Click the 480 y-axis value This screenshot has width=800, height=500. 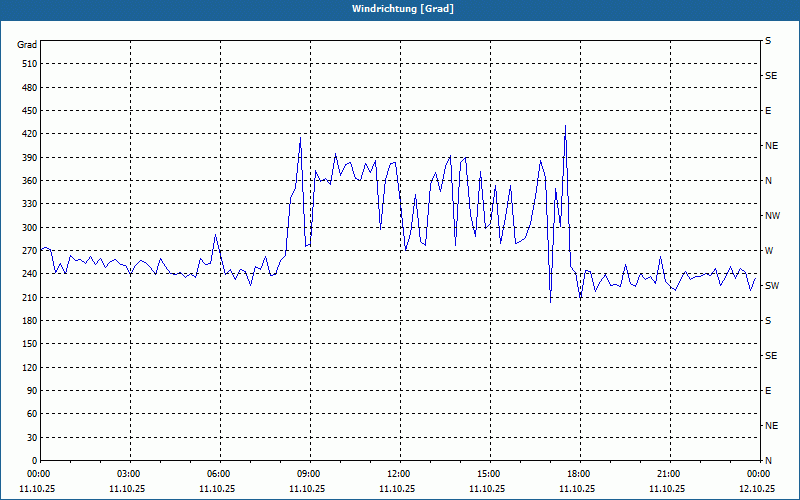tap(30, 87)
